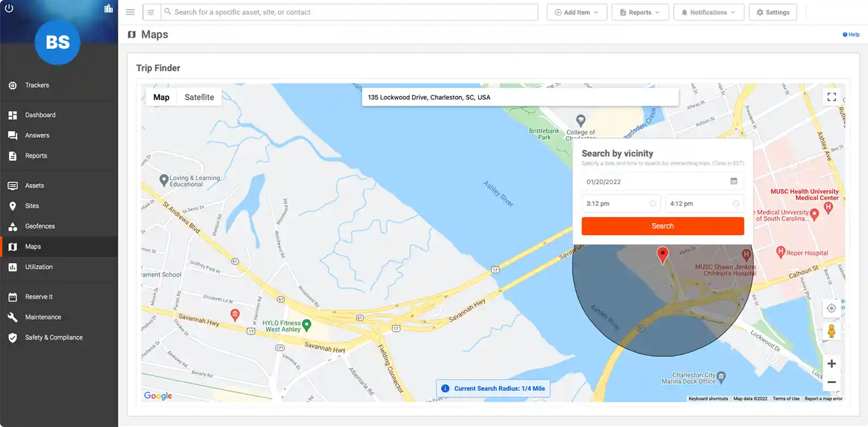
Task: Open search filter options icon
Action: point(151,12)
